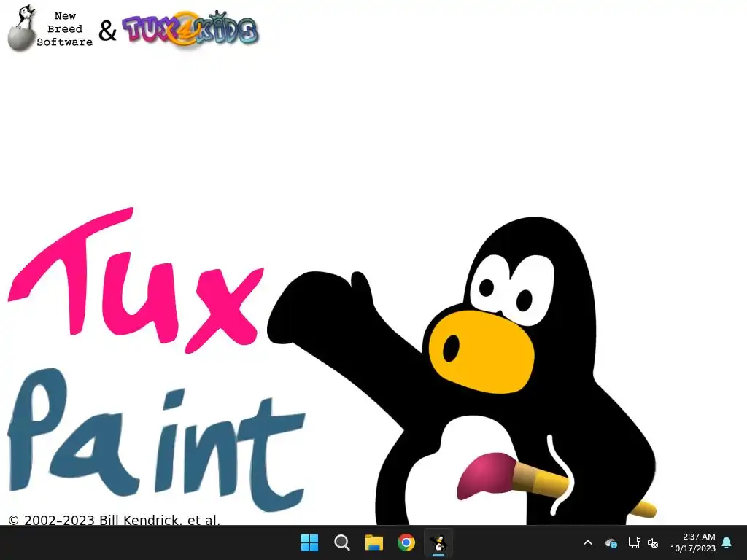Show hidden system tray icons
747x560 pixels.
[x=588, y=542]
